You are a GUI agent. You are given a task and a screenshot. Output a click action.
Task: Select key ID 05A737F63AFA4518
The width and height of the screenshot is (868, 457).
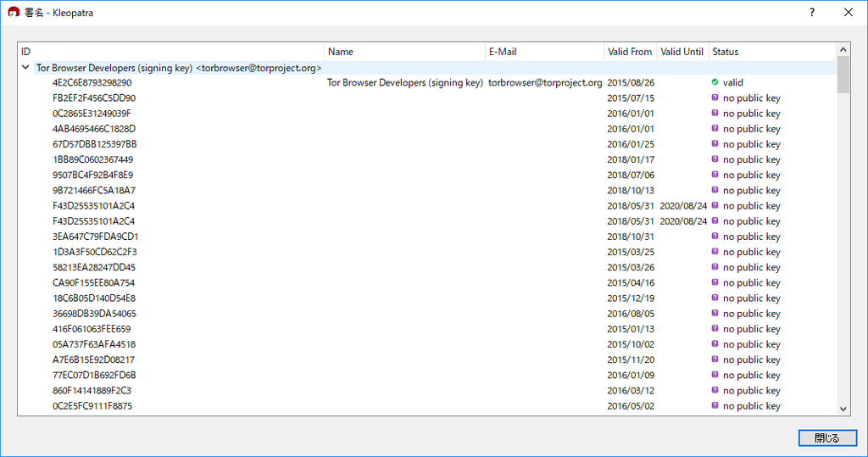[x=94, y=344]
